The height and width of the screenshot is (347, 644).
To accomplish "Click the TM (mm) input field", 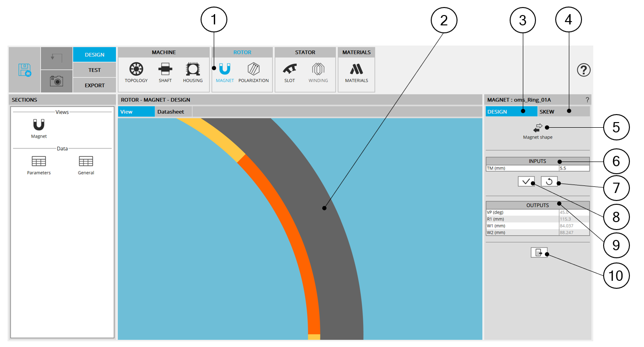I will coord(574,168).
